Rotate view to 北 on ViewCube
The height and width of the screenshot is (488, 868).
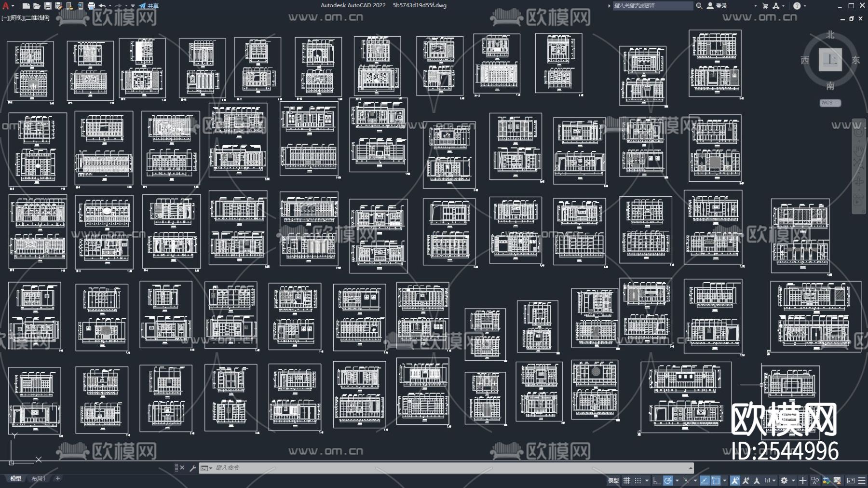pos(830,35)
